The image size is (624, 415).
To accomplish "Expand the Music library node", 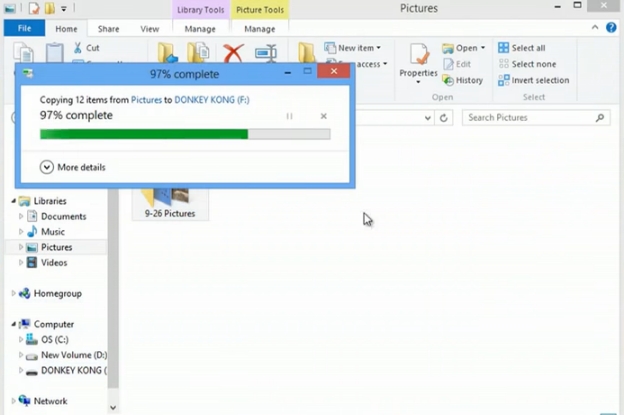I will point(21,232).
